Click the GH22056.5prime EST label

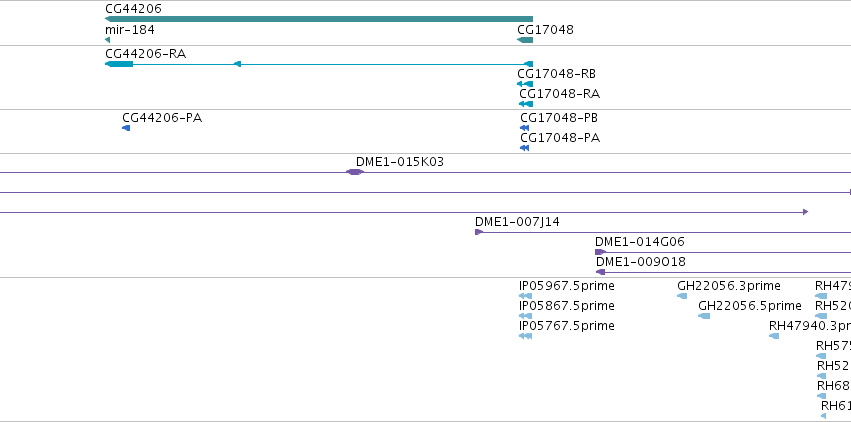click(x=750, y=306)
